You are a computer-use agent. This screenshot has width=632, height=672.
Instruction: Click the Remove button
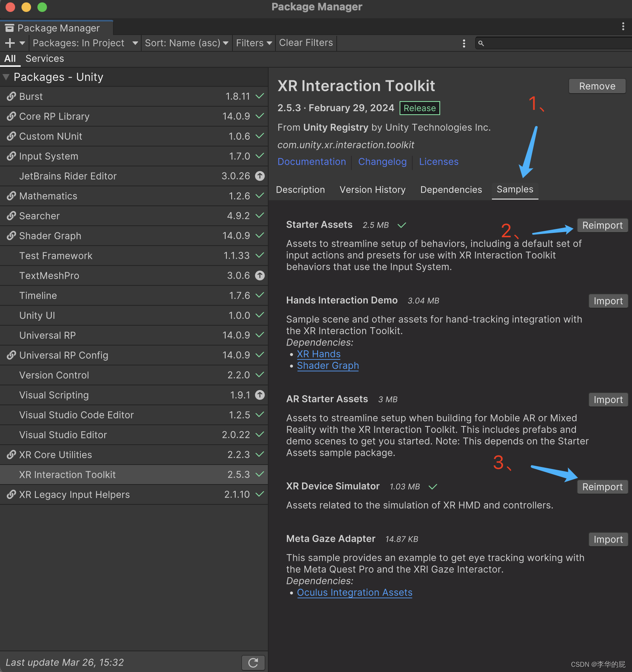coord(597,86)
